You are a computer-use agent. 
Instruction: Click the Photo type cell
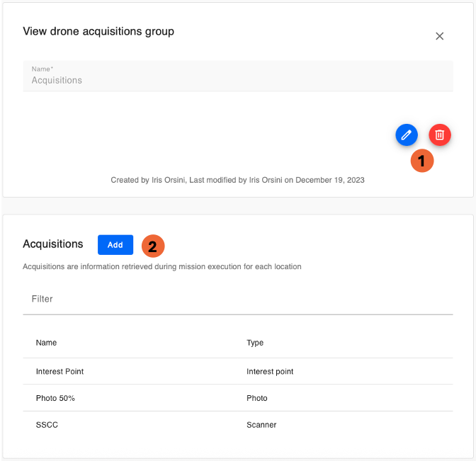point(257,398)
